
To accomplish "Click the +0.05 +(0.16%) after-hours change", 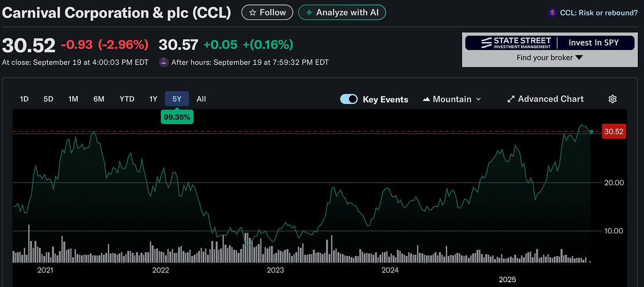I will [x=249, y=45].
